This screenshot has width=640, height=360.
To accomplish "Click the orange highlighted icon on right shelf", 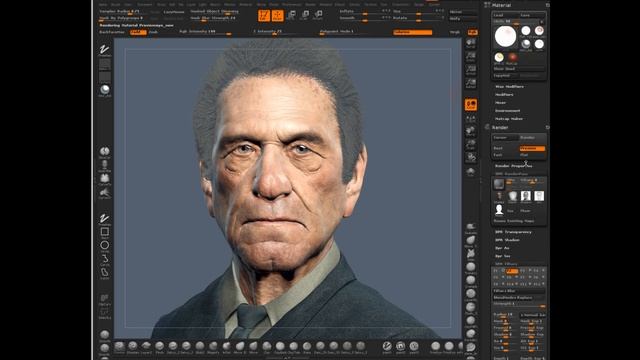I will [x=471, y=104].
